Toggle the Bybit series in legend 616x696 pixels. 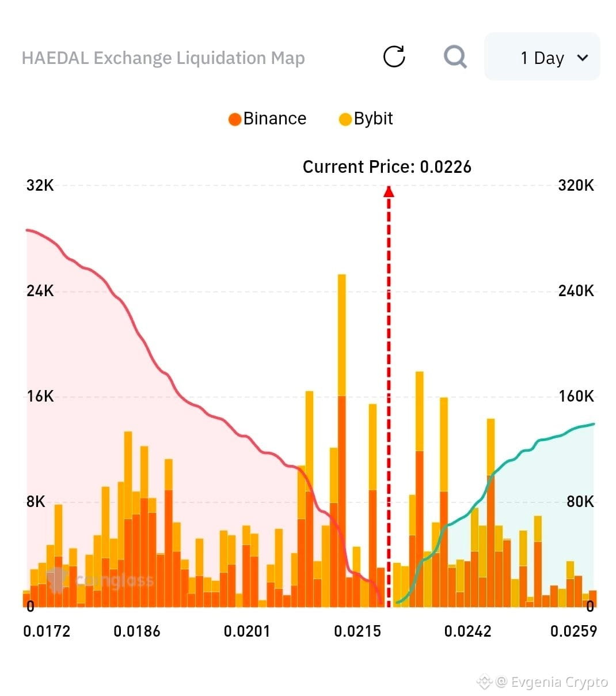tap(366, 119)
